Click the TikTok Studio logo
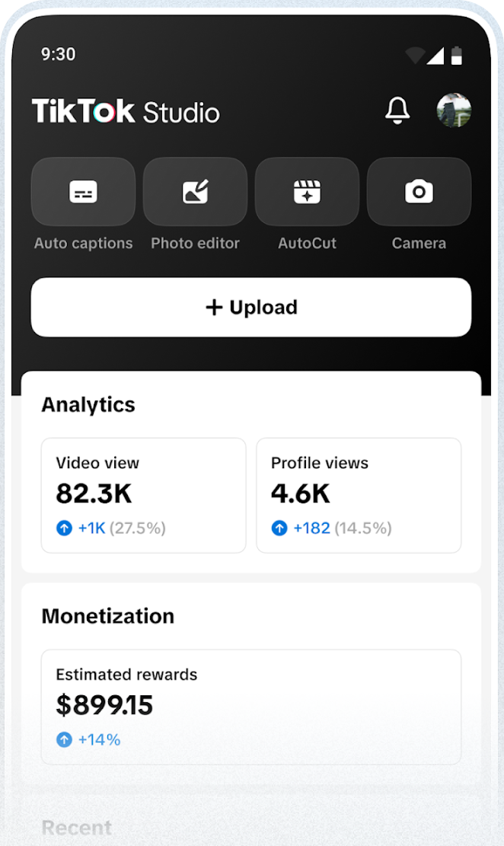 click(x=126, y=112)
